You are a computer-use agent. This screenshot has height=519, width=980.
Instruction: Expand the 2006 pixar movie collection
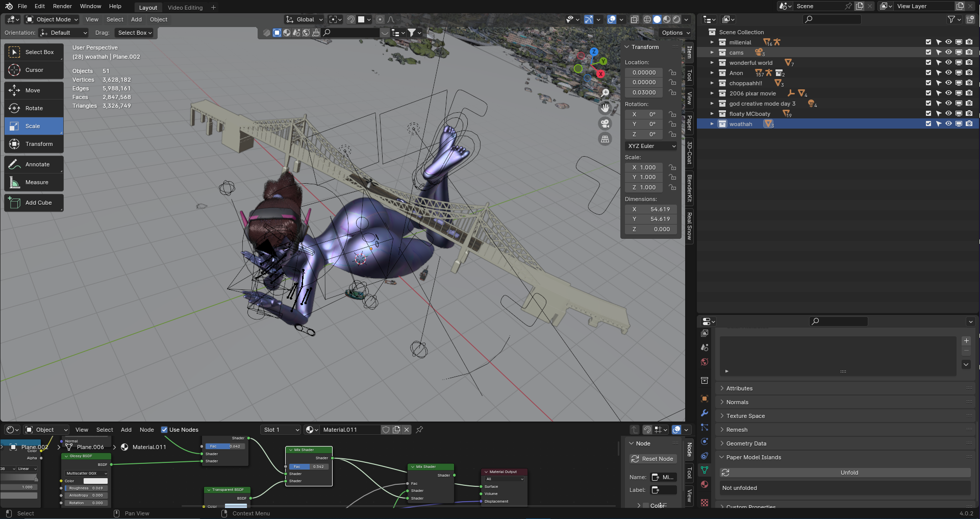pos(712,93)
